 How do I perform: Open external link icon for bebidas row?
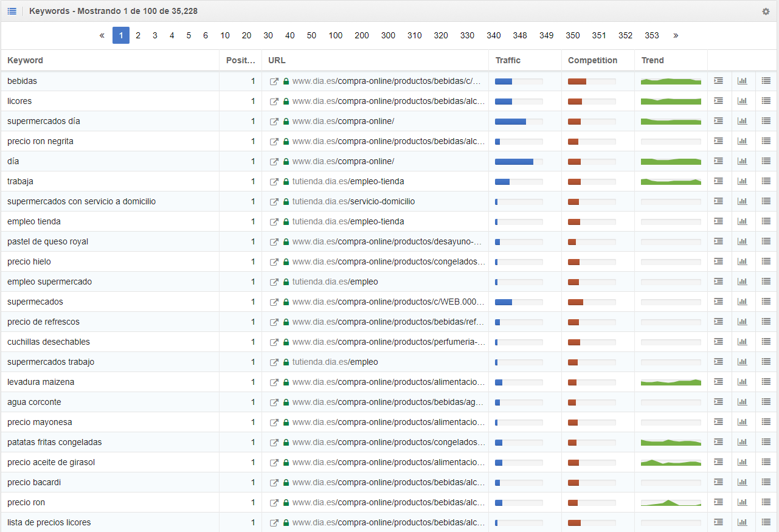point(274,81)
